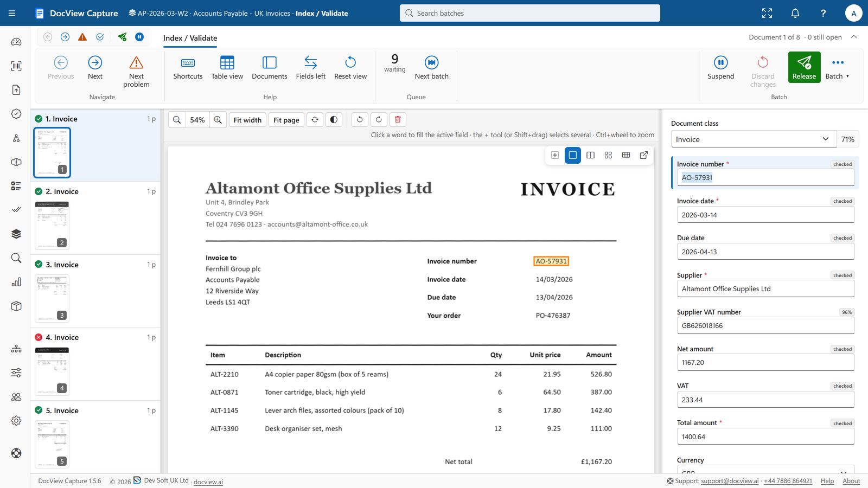Screen dimensions: 868x488
Task: Click Fit page button
Action: tap(286, 120)
